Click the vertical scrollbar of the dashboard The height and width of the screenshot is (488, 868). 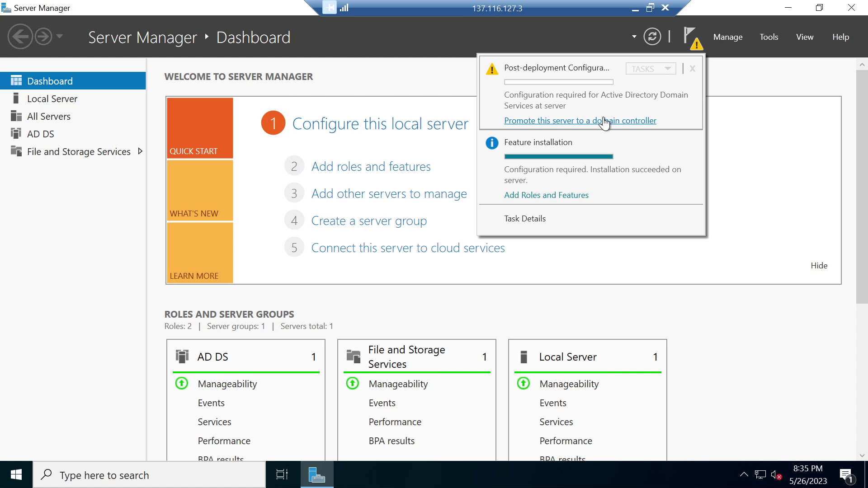[862, 187]
